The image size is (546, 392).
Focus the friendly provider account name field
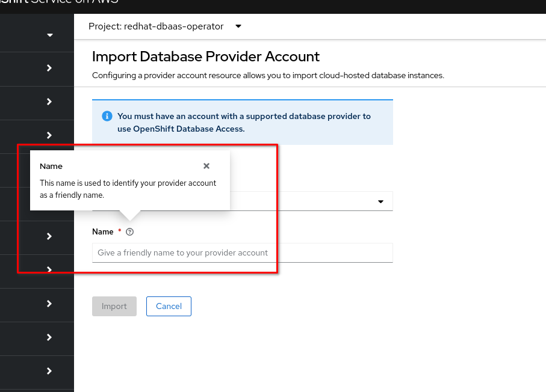pos(242,253)
